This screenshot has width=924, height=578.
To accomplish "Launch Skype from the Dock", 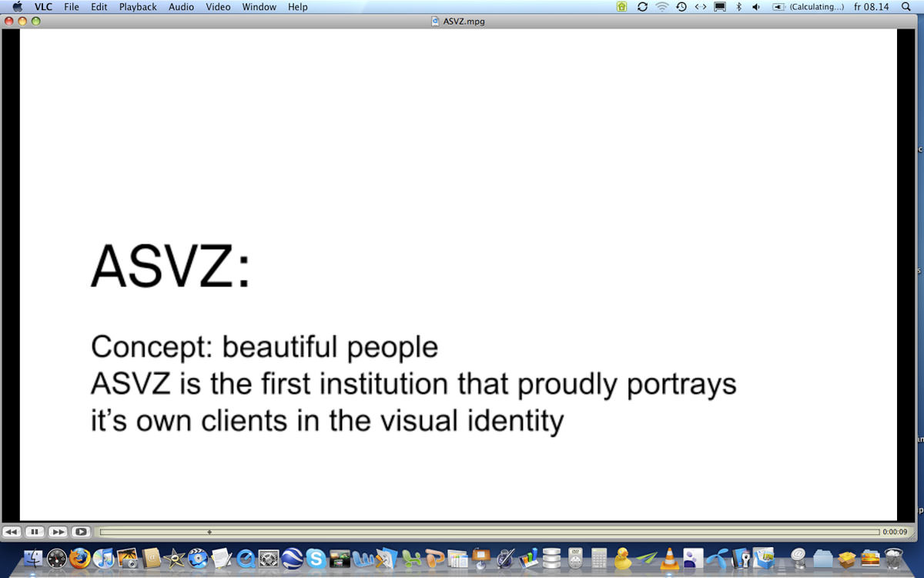I will (x=316, y=558).
